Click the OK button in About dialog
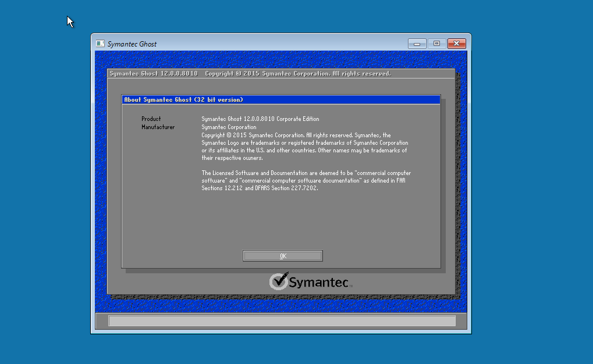 click(x=282, y=256)
